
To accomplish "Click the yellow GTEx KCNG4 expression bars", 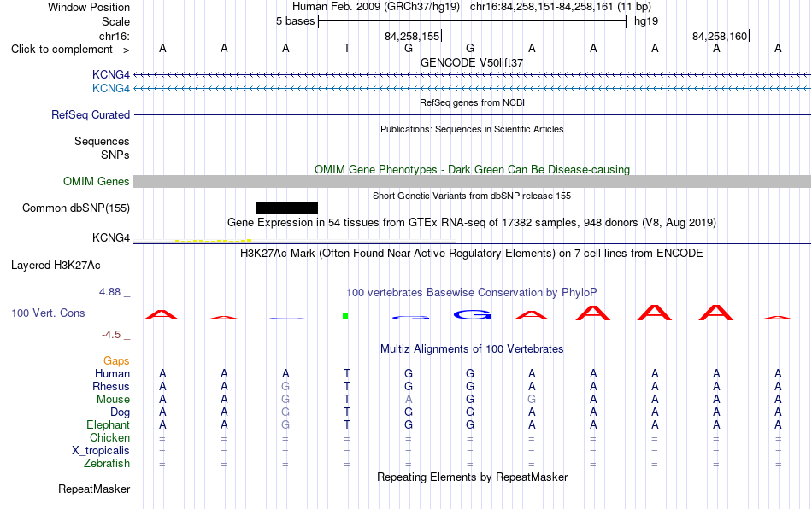I will click(x=214, y=241).
